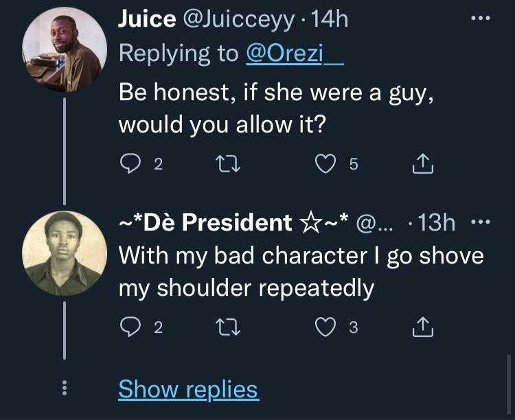515x420 pixels.
Task: Like Juice's tweet
Action: coord(325,164)
